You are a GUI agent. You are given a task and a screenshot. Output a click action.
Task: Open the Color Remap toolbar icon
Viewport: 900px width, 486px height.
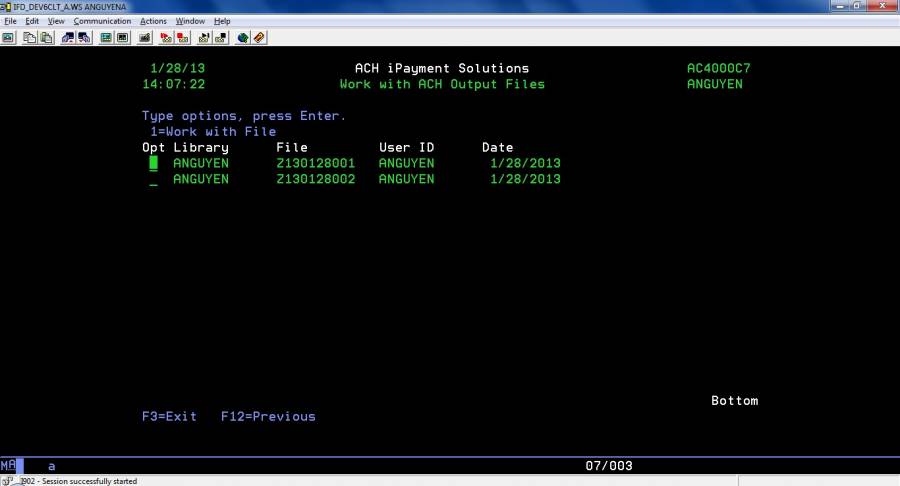click(x=122, y=38)
